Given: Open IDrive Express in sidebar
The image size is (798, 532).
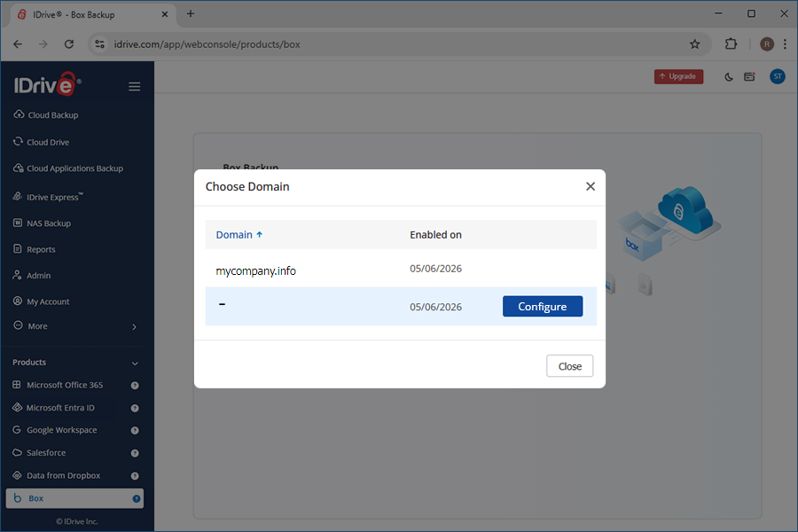Looking at the screenshot, I should [x=49, y=197].
